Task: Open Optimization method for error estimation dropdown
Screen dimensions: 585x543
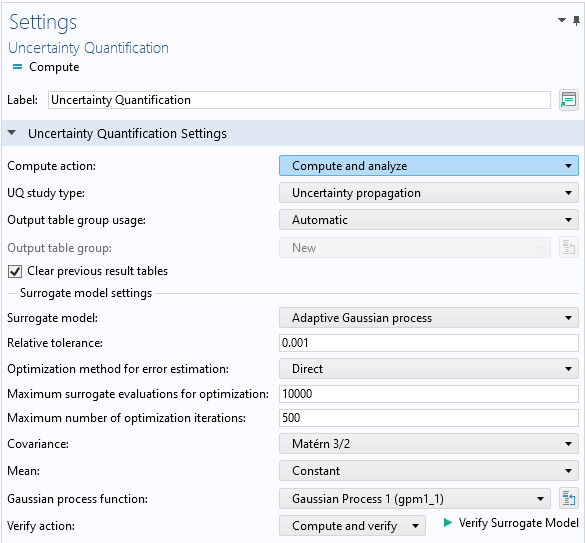Action: click(429, 369)
